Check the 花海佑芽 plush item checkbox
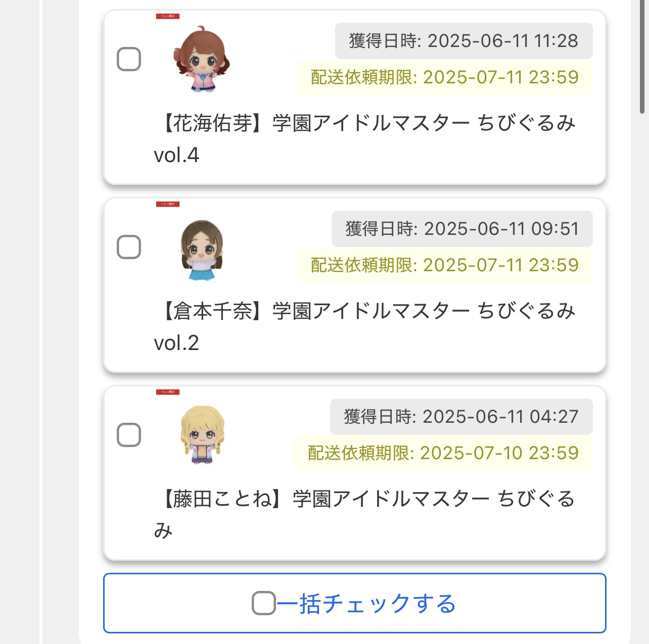The image size is (649, 644). click(129, 59)
